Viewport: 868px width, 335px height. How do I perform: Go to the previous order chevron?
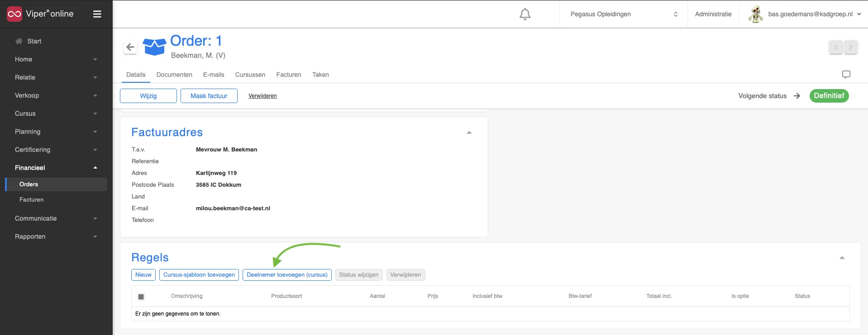pyautogui.click(x=836, y=47)
